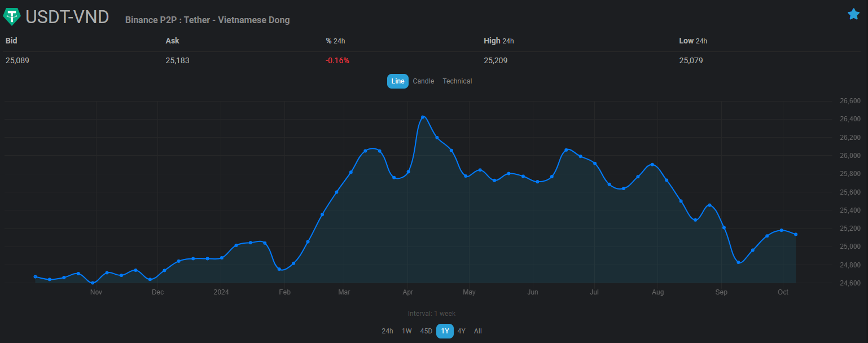Choose the 45D time range
Image resolution: width=868 pixels, height=343 pixels.
(x=426, y=331)
